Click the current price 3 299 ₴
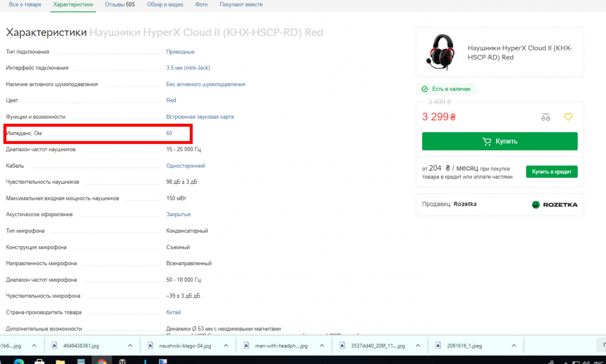Image resolution: width=606 pixels, height=364 pixels. (439, 117)
